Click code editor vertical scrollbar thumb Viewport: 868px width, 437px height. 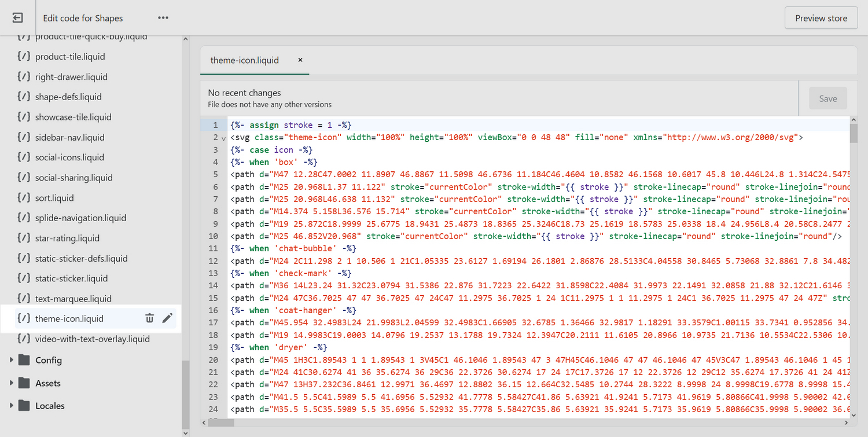point(853,133)
